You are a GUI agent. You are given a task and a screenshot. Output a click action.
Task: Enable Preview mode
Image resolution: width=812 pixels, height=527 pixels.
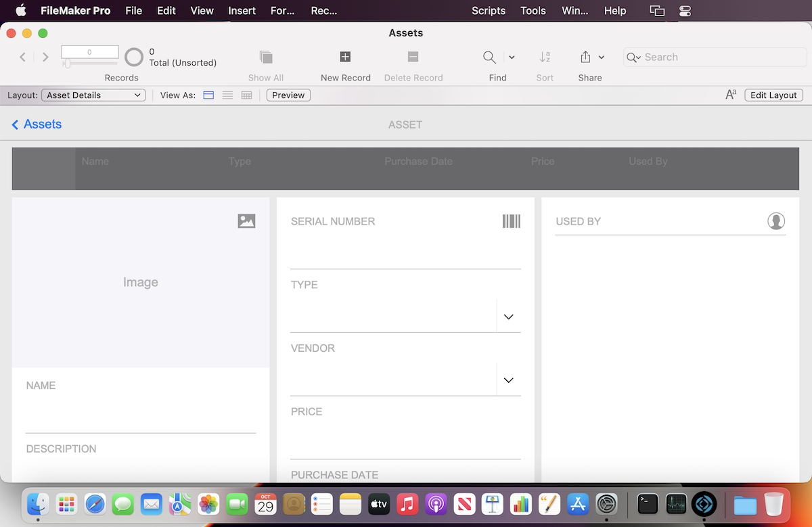click(x=288, y=95)
